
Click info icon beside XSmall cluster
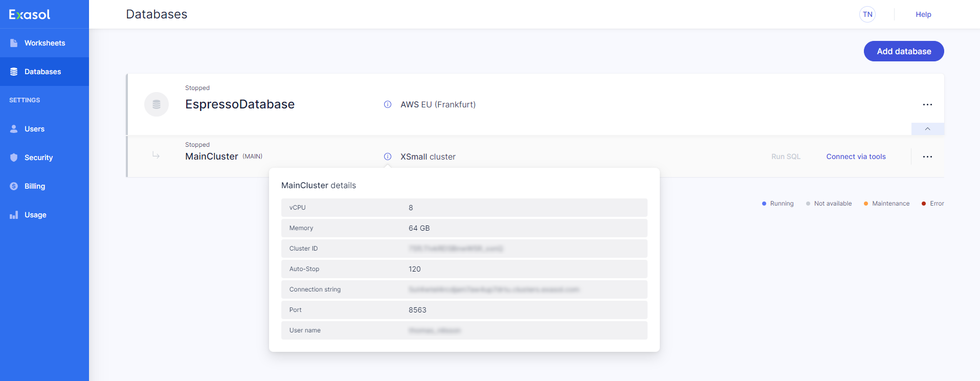click(388, 156)
